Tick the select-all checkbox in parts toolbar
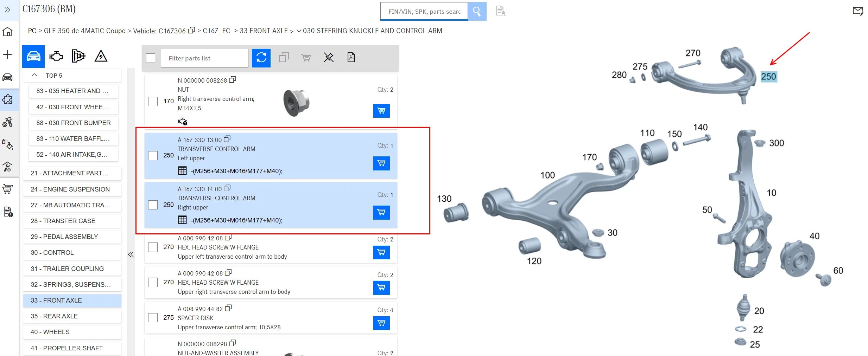Screen dimensions: 868x356 (151, 58)
